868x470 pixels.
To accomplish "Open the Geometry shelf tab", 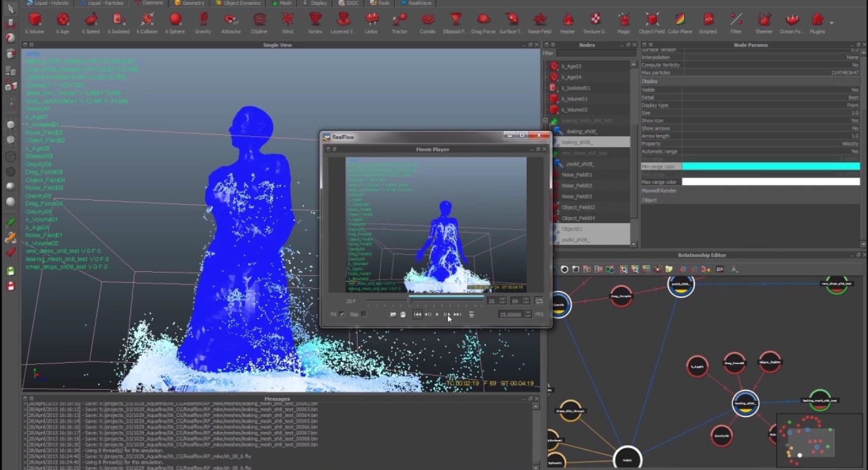I will (190, 3).
